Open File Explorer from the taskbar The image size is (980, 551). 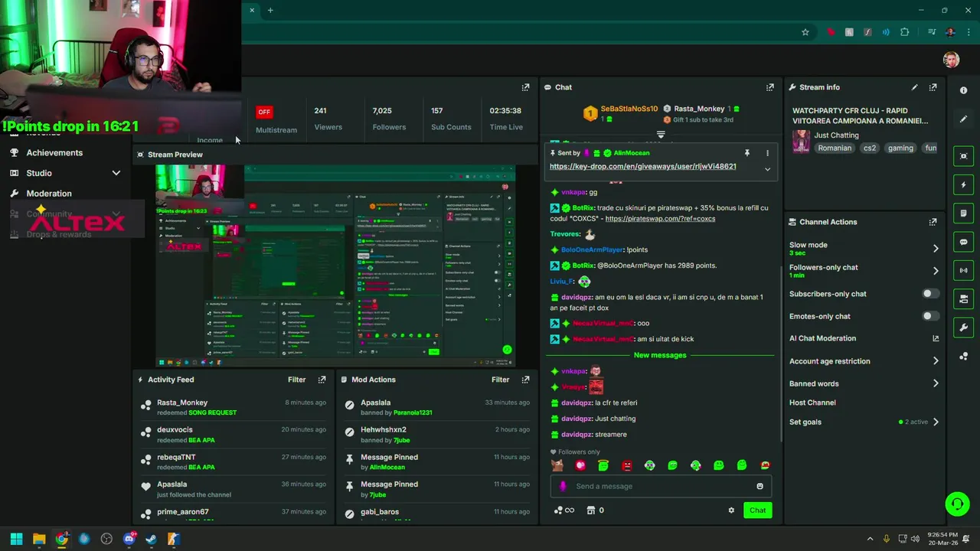[39, 539]
